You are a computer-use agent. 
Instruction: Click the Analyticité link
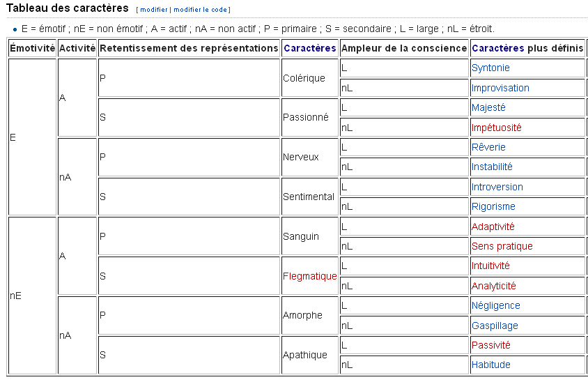494,286
